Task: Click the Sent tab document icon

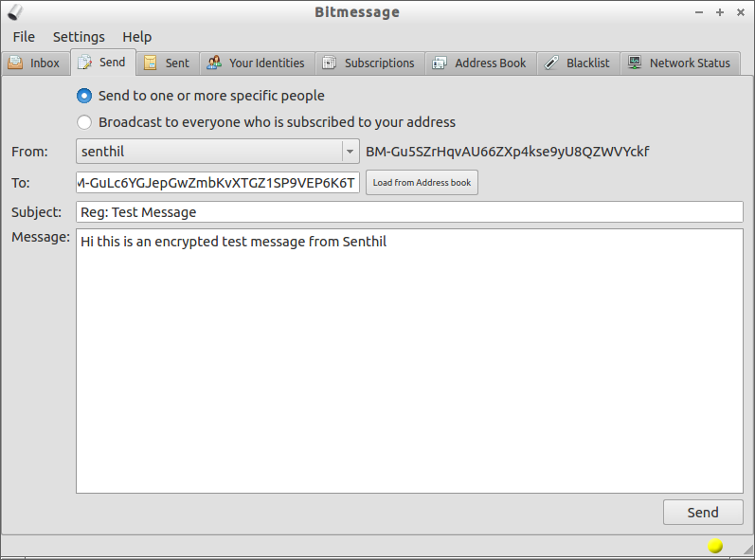Action: [x=151, y=63]
